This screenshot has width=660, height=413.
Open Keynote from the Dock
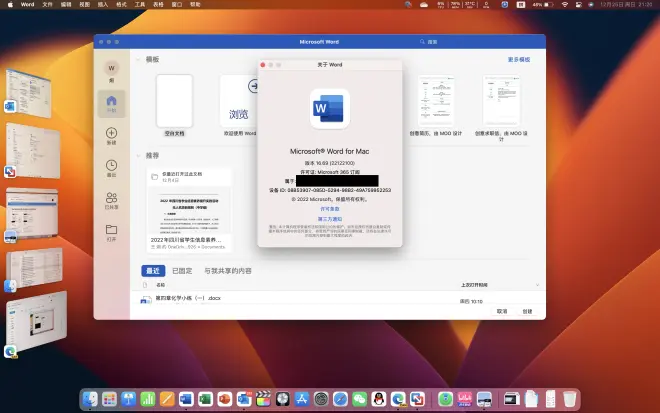click(x=128, y=399)
